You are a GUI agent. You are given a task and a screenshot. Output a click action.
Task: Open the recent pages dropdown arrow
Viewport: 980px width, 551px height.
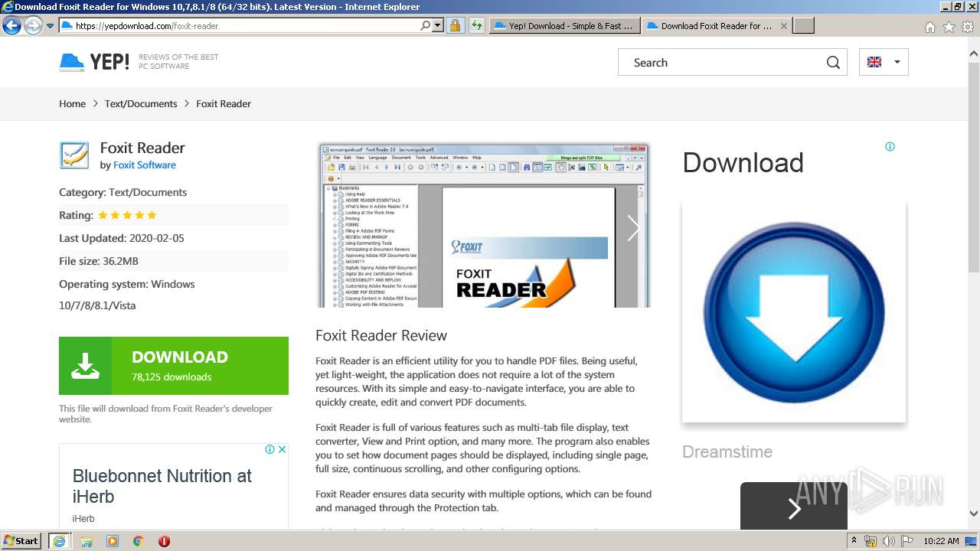click(x=50, y=26)
